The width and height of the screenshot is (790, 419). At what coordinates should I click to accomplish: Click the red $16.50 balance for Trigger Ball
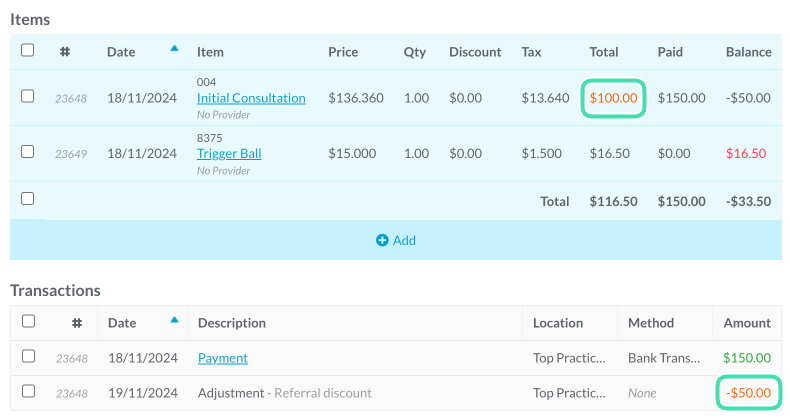(746, 154)
